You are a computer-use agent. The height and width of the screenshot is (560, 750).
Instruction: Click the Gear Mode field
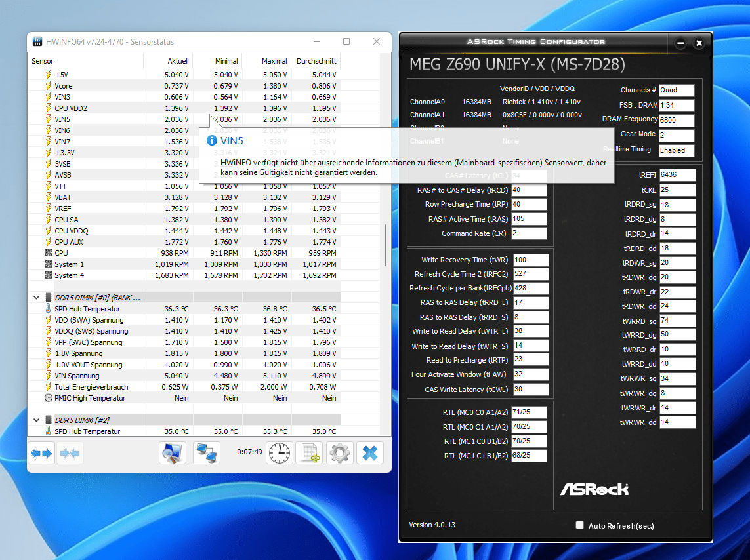(x=677, y=135)
